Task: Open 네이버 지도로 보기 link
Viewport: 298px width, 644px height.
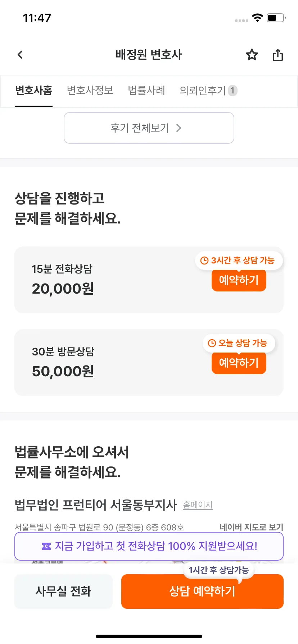Action: click(x=252, y=527)
